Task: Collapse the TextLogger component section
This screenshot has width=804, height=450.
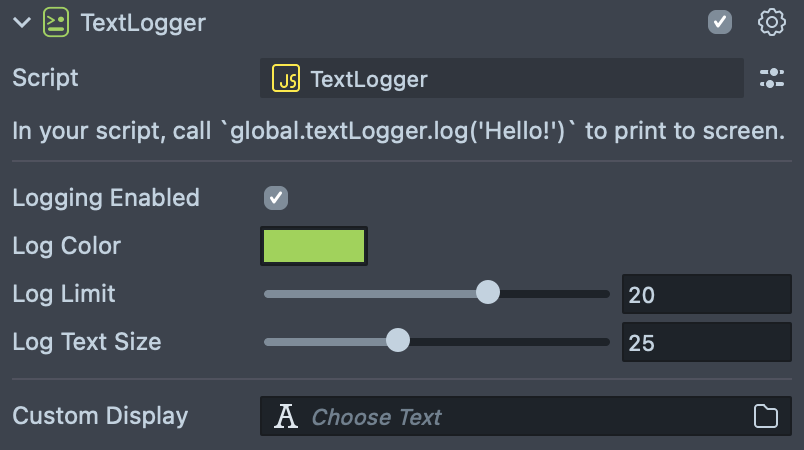Action: click(22, 22)
